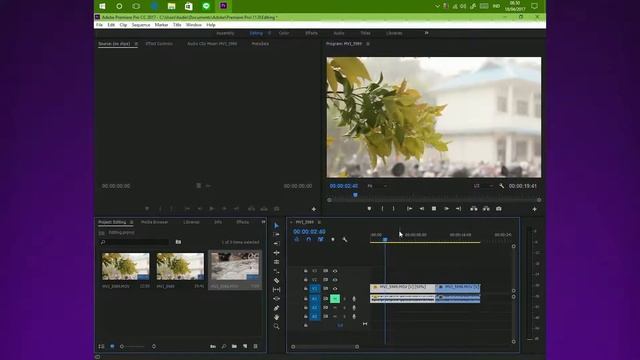Click Play-Stop toggle in Program monitor
The image size is (640, 360).
point(434,209)
